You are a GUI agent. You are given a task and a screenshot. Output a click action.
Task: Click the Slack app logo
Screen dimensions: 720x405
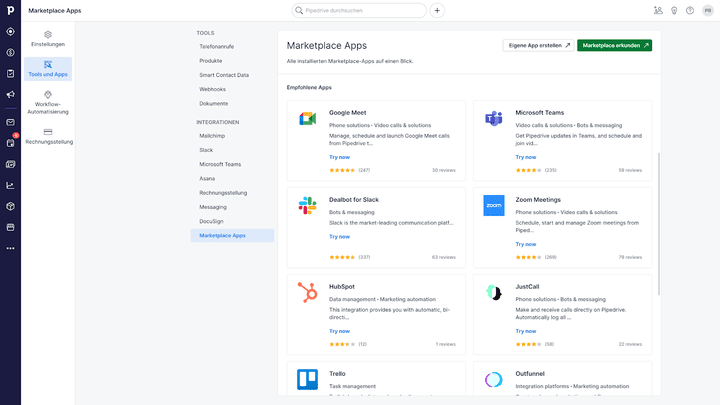coord(308,206)
